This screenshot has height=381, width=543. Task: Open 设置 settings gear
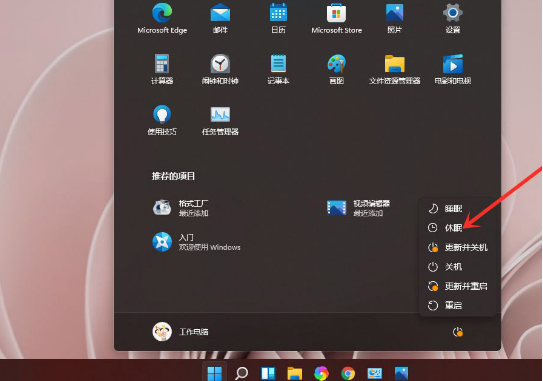453,19
